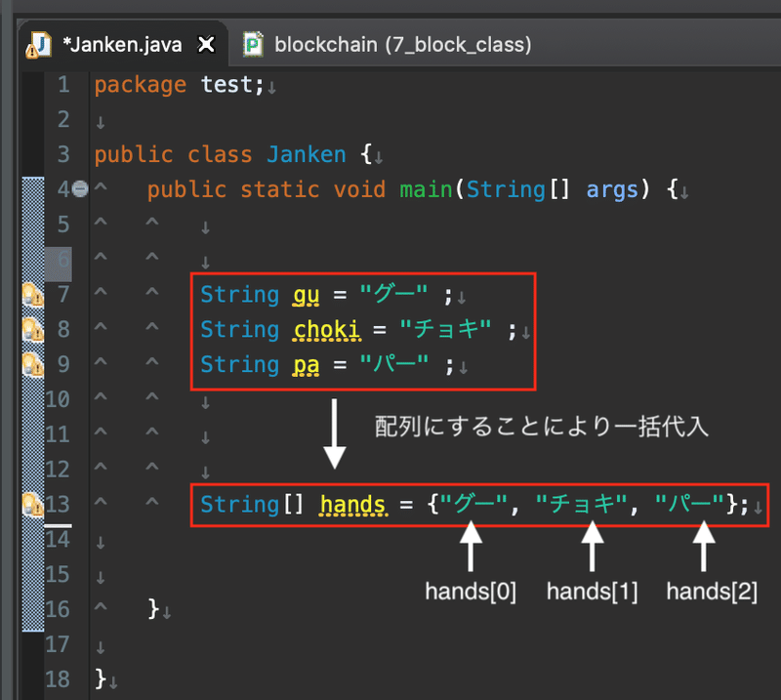This screenshot has width=781, height=700.
Task: Click the underlined variable gu on line 7
Action: [306, 294]
